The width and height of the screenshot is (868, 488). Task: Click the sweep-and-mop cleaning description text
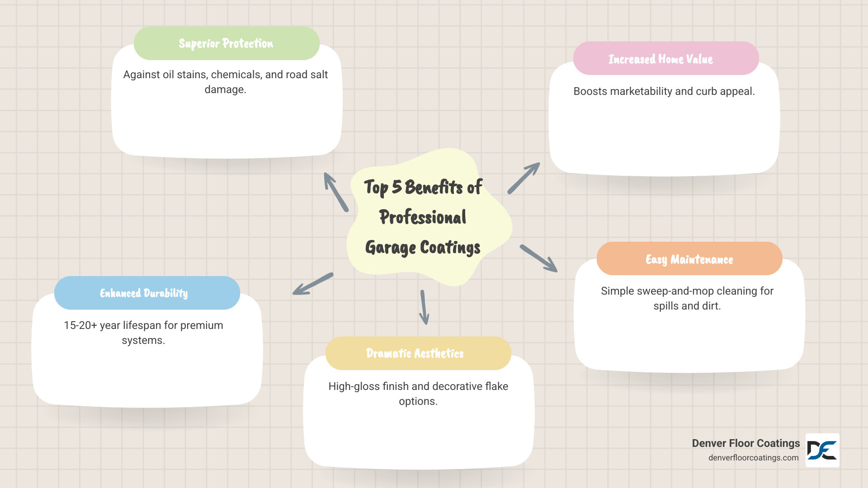point(687,298)
